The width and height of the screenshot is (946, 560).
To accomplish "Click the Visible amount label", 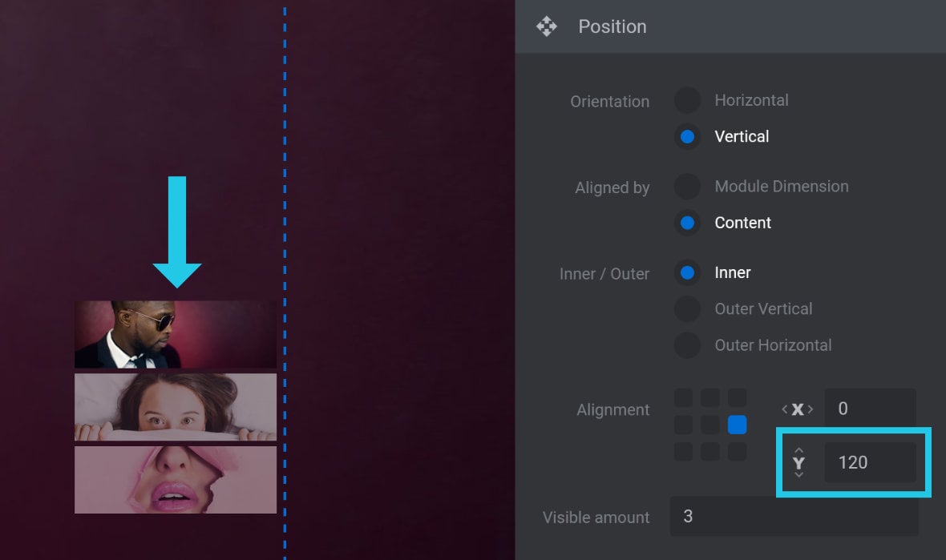I will pos(596,518).
